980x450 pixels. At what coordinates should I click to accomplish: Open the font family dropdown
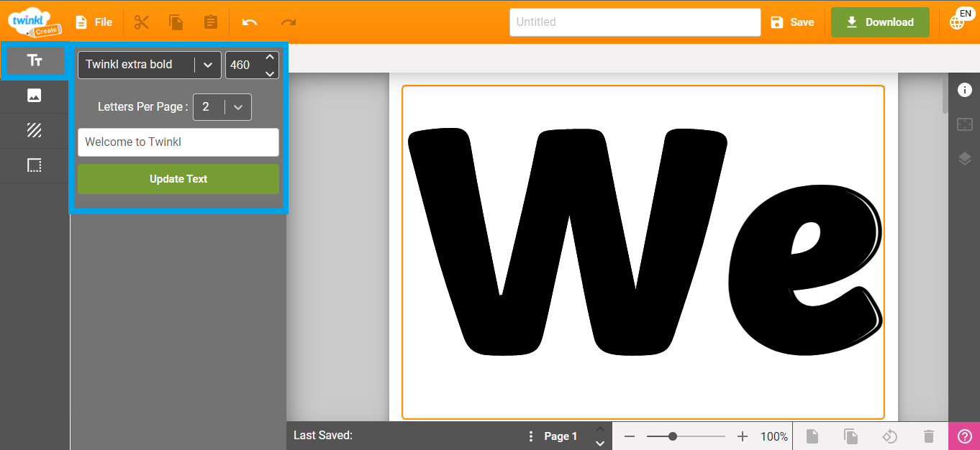point(207,64)
